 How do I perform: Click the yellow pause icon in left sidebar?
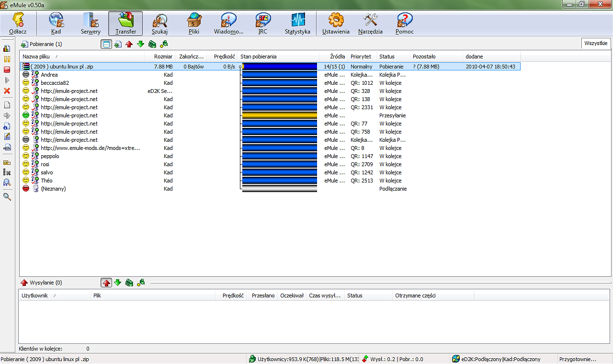pos(7,59)
